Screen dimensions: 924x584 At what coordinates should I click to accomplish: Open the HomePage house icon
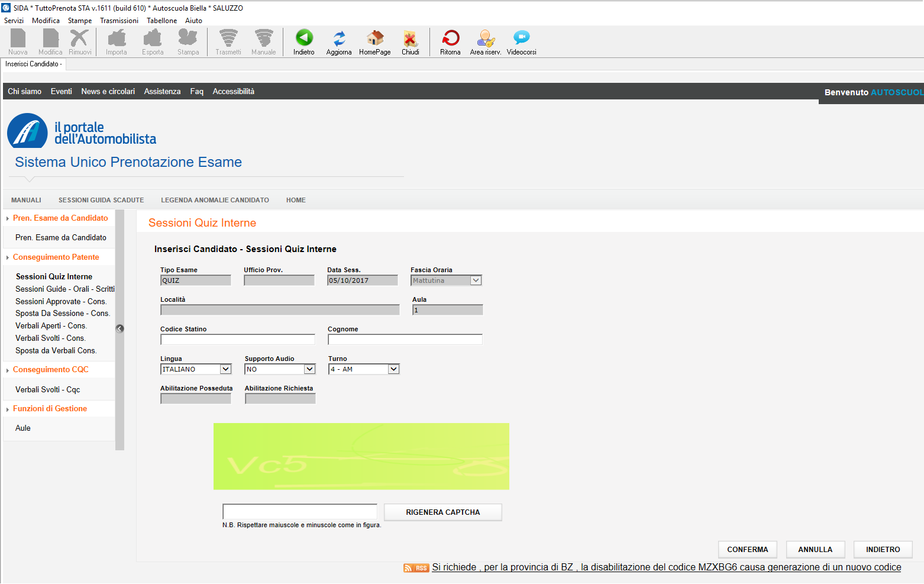click(374, 38)
